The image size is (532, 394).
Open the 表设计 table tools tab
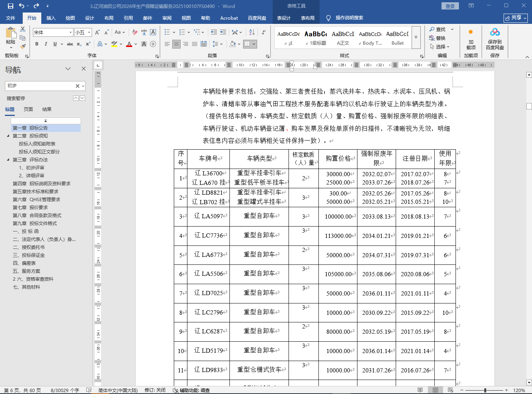tap(284, 18)
